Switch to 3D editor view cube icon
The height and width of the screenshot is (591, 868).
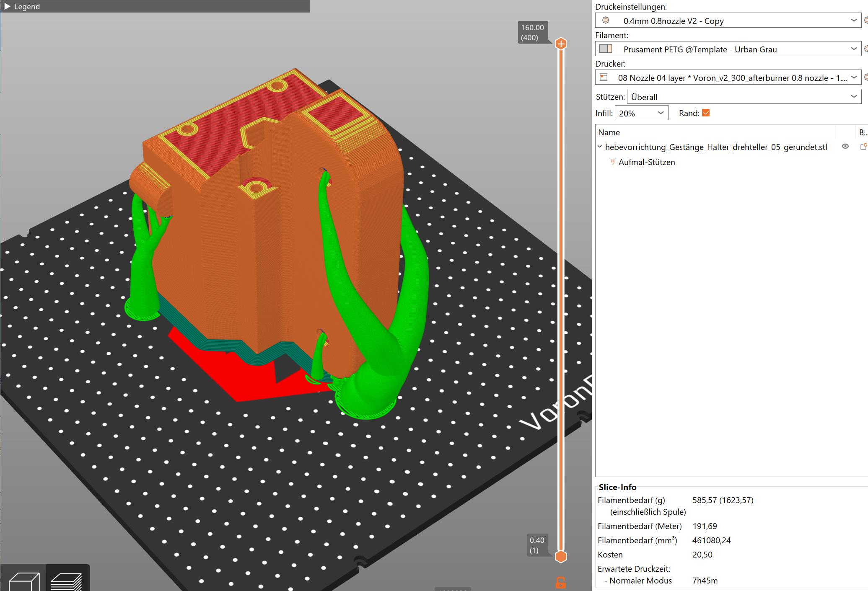tap(24, 581)
